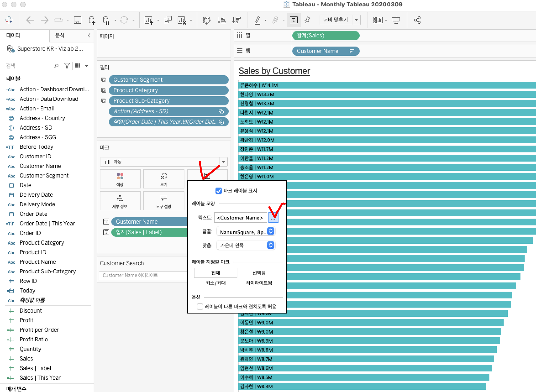Click the redo forward arrow
Screen dimensions: 536x392
pos(44,20)
